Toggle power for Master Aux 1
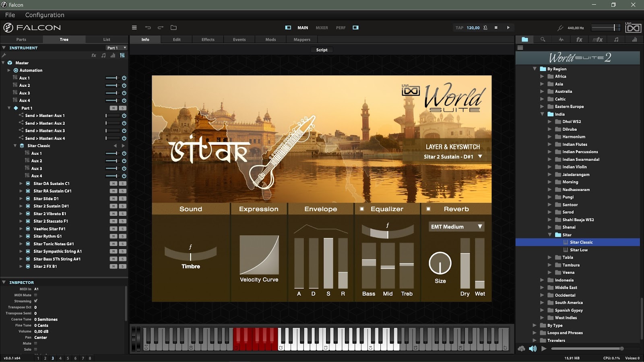644x362 pixels. 124,78
